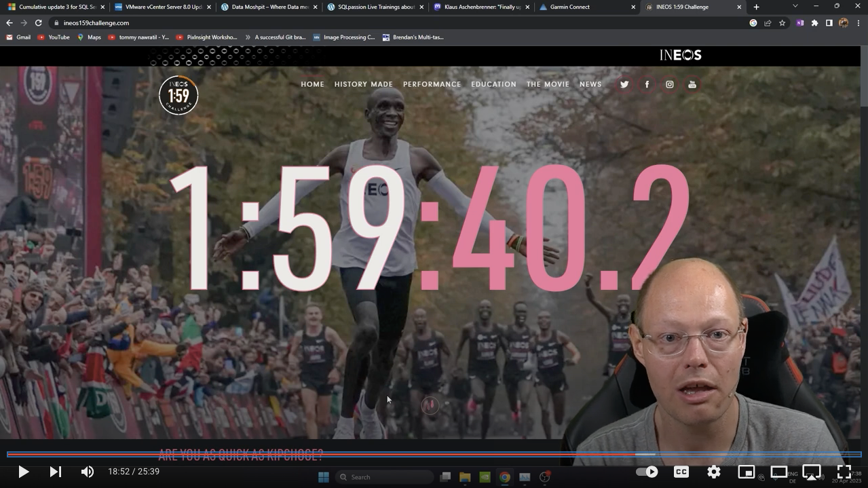Toggle theater mode view

(778, 472)
